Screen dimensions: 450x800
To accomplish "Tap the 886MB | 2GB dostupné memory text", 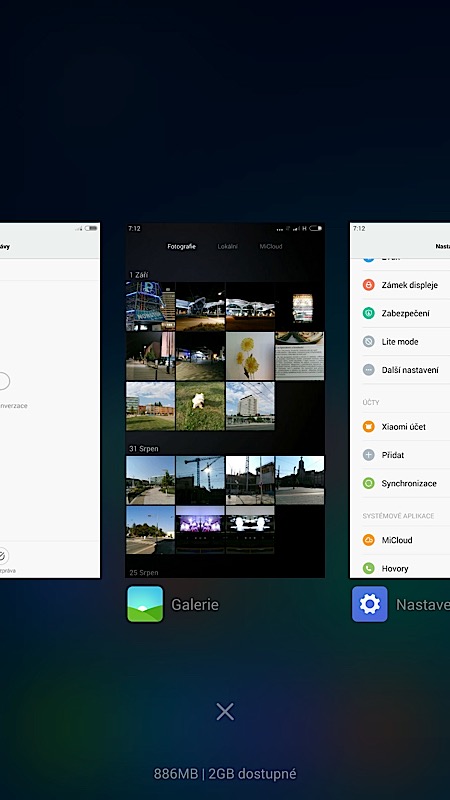I will pos(225,773).
